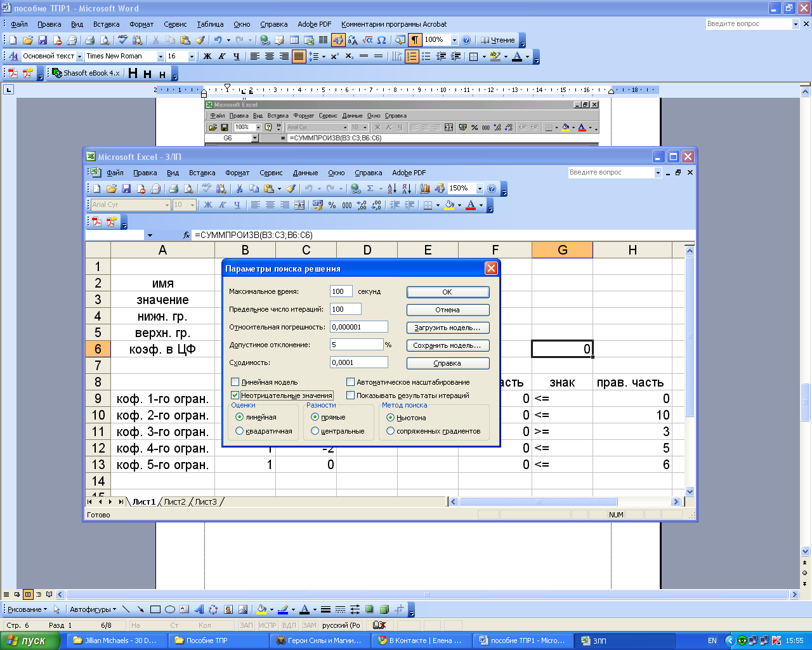
Task: Click the AutoSum sigma icon in Excel
Action: tap(370, 189)
